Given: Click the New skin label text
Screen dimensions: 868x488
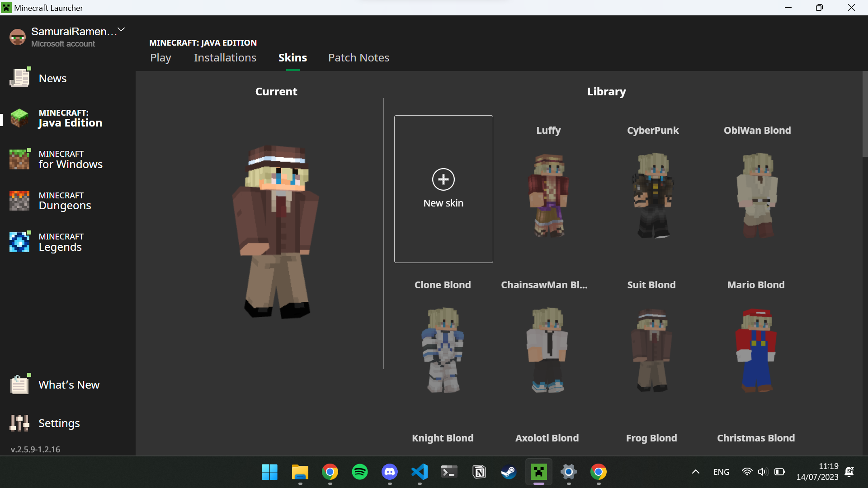Looking at the screenshot, I should [443, 203].
